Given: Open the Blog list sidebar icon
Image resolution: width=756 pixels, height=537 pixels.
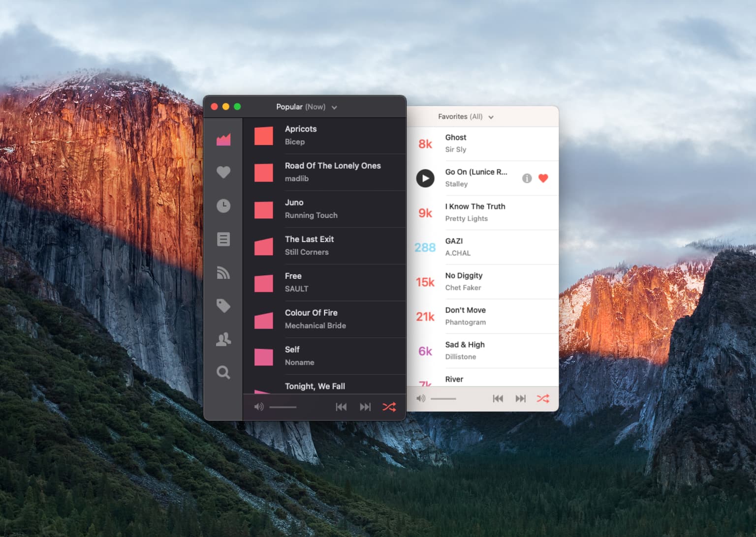Looking at the screenshot, I should (x=223, y=239).
